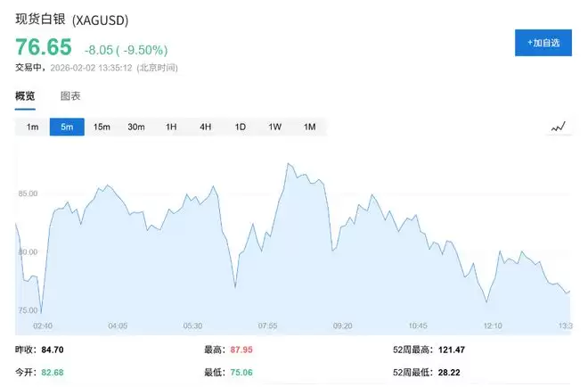Switch chart to 1M monthly interval

coord(310,127)
